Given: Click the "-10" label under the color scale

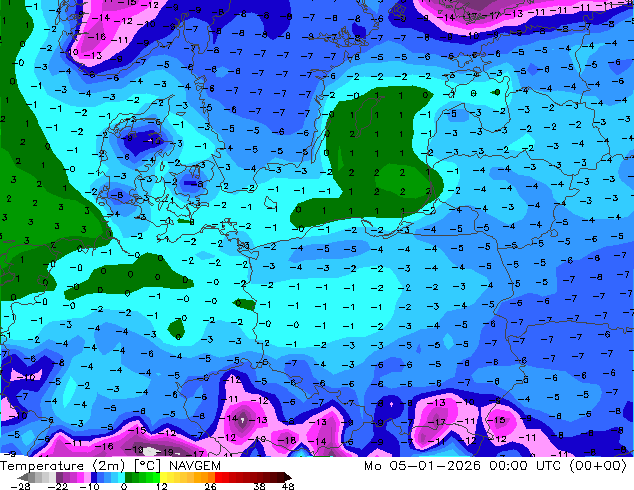Looking at the screenshot, I should [x=89, y=486].
